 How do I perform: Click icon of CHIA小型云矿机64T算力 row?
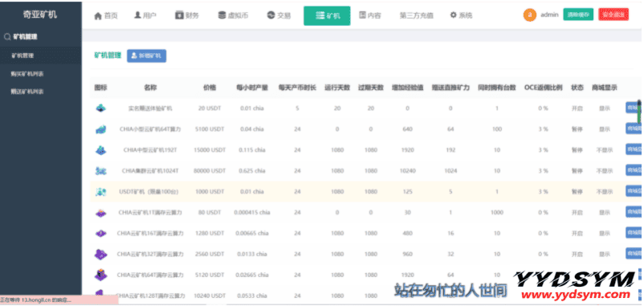[x=100, y=129]
